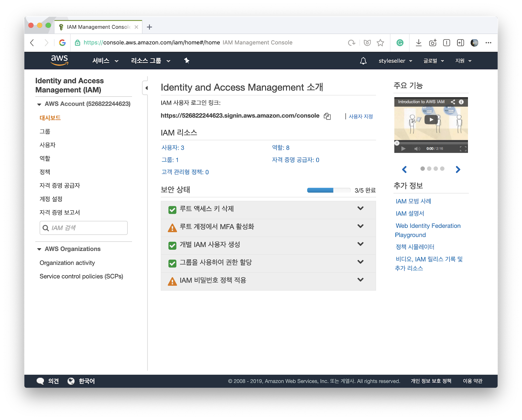
Task: Mute the video volume
Action: [x=417, y=149]
